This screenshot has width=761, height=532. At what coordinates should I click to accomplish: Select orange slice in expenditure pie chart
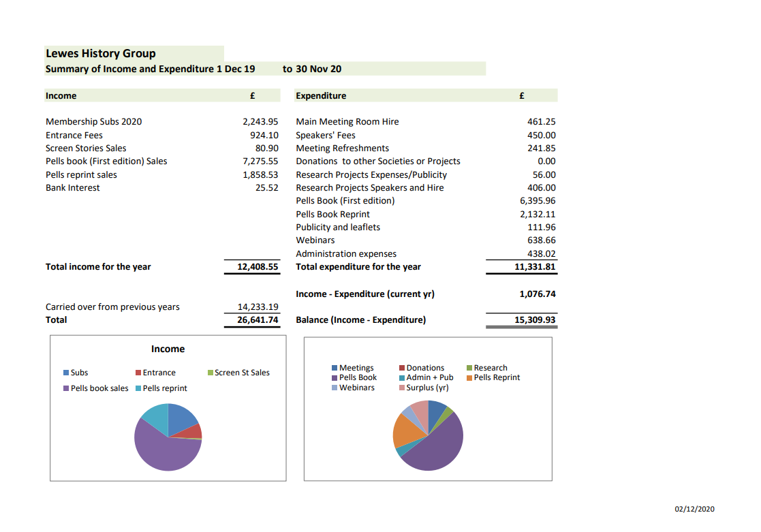click(407, 429)
